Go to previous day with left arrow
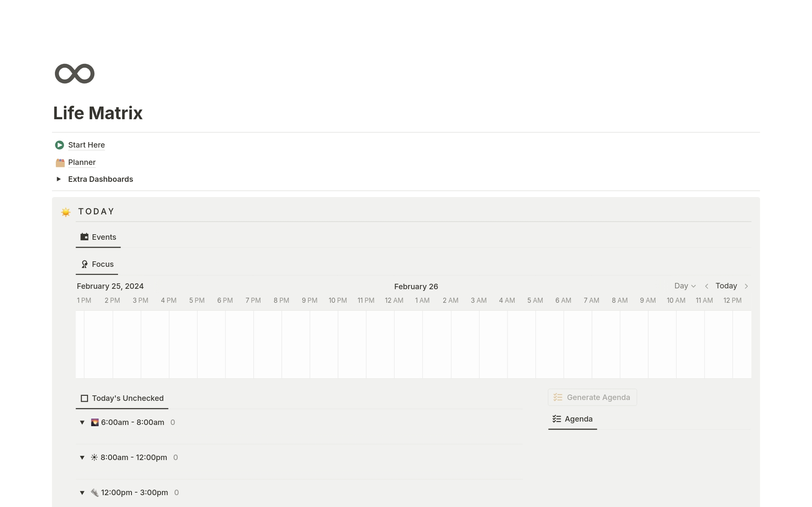This screenshot has width=812, height=507. click(706, 286)
